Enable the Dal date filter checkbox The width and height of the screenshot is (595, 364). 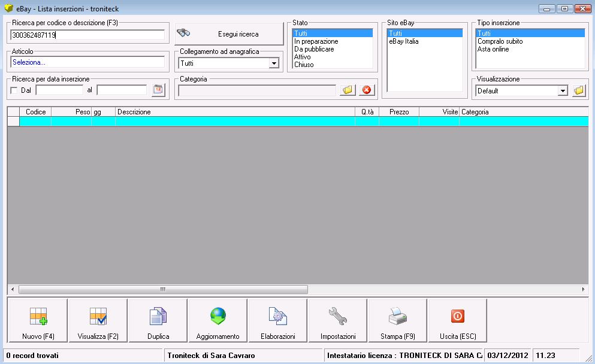(14, 90)
